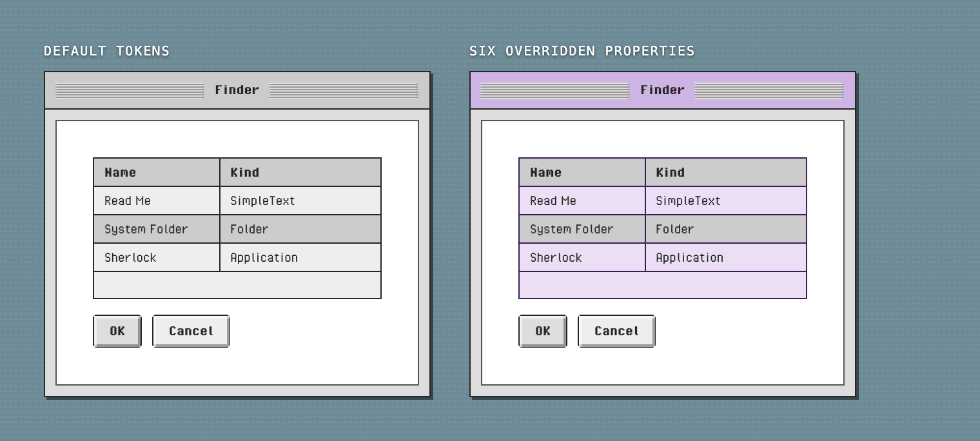Viewport: 980px width, 441px height.
Task: Click the gray Finder title bar text
Action: pyautogui.click(x=237, y=90)
